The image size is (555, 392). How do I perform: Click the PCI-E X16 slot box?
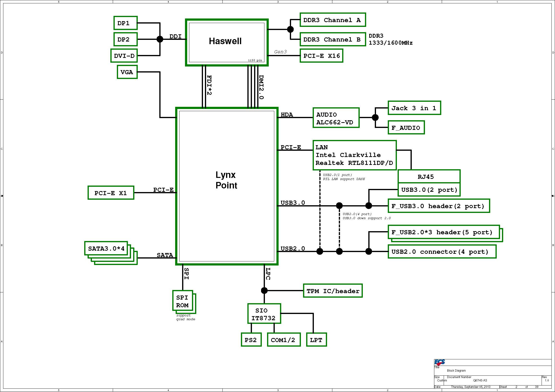(321, 56)
